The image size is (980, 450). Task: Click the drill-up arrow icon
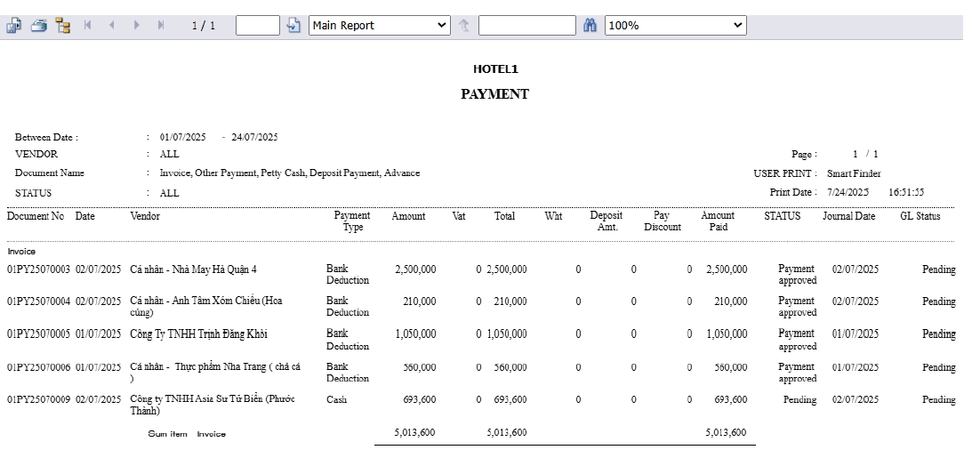[x=463, y=26]
